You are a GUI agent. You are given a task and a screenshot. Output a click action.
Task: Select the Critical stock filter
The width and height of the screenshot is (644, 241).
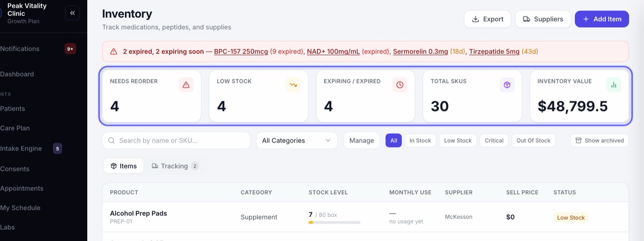click(494, 140)
